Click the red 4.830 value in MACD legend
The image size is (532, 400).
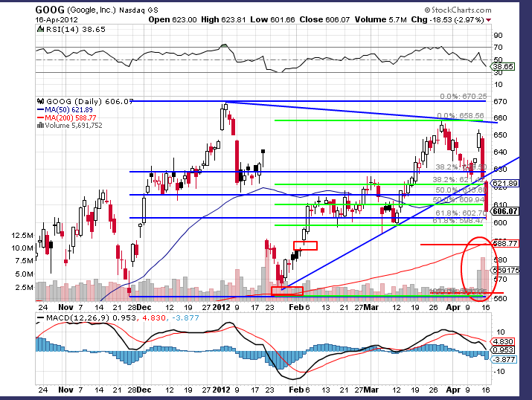[154, 318]
